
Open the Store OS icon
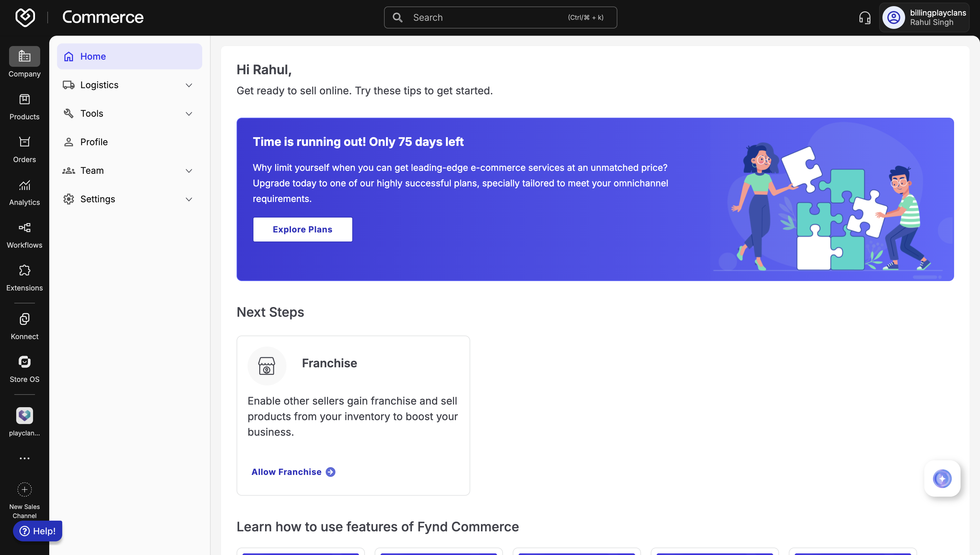[24, 362]
